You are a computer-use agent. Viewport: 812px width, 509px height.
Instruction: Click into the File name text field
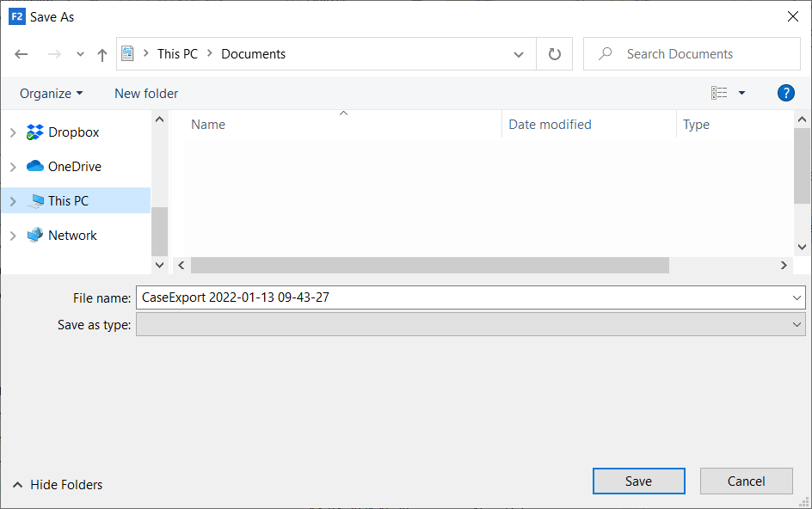[x=464, y=297]
